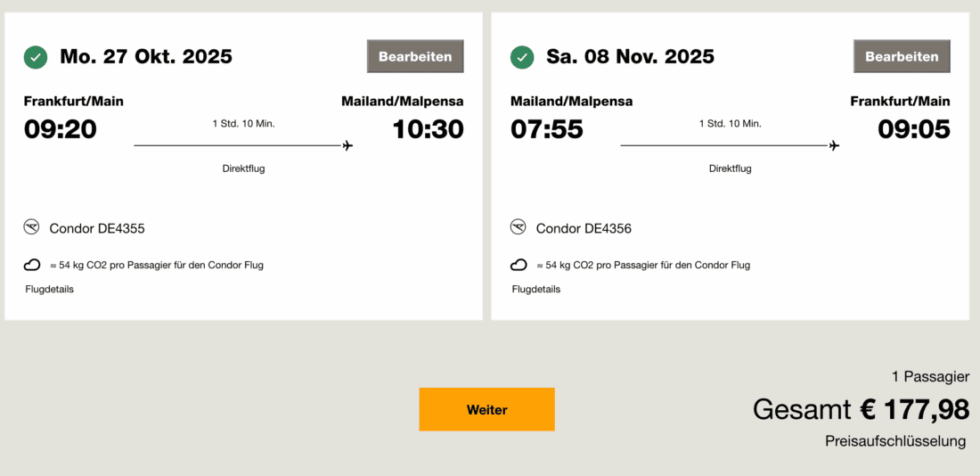The width and height of the screenshot is (980, 476).
Task: Click the CO2 cloud icon on the return flight
Action: point(519,265)
